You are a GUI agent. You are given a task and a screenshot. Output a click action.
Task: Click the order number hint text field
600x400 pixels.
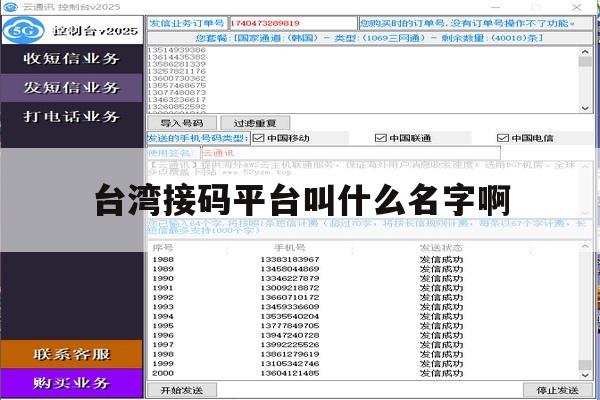[476, 23]
